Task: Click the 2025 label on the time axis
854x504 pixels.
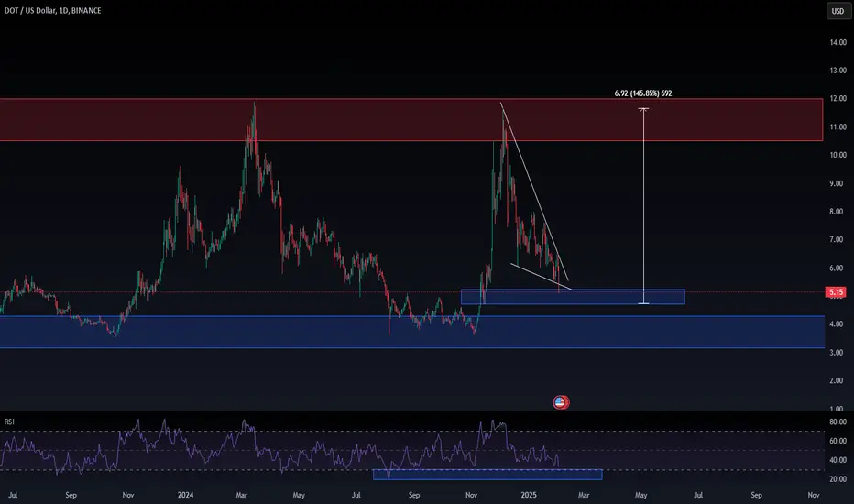Action: (529, 495)
